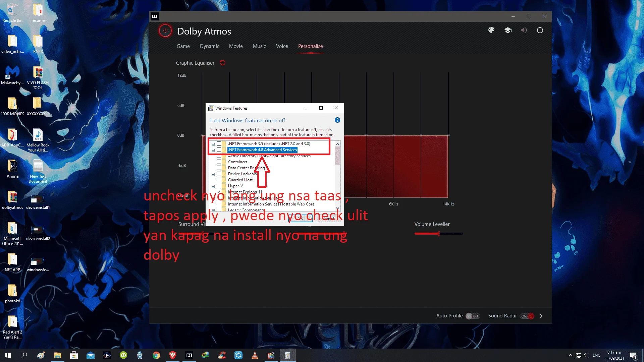Check the Guarded Host checkbox

click(x=219, y=180)
